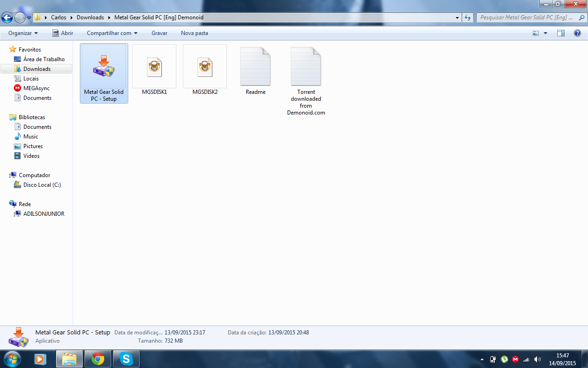Select Metal Gear Solid PC - Setup installer

[x=104, y=73]
